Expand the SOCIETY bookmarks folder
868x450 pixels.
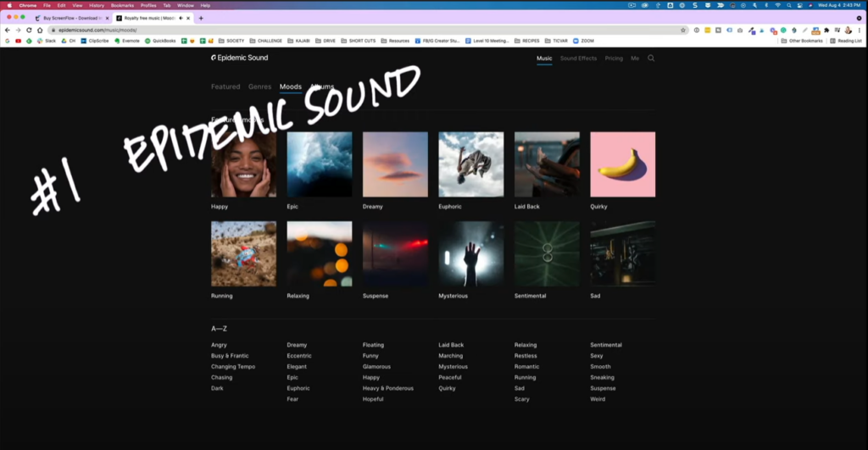pyautogui.click(x=231, y=41)
